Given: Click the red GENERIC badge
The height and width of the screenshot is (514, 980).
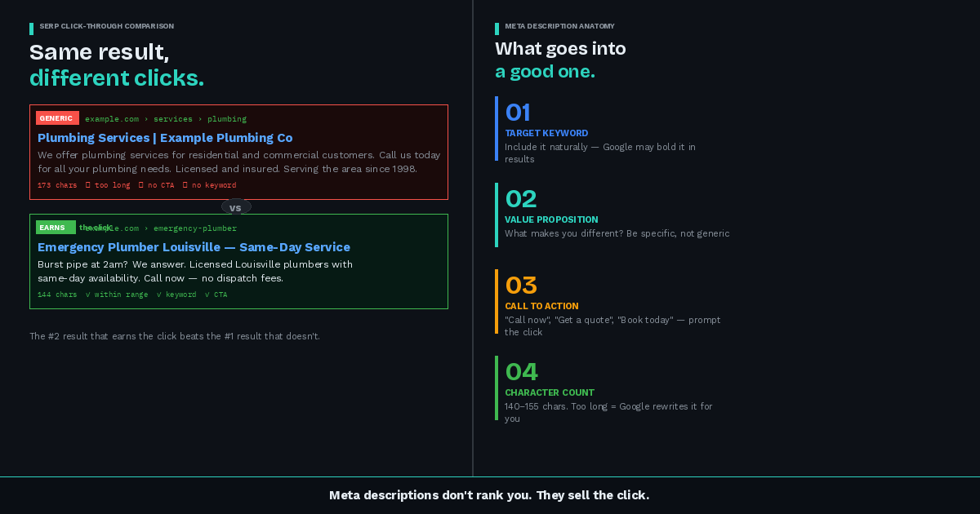Looking at the screenshot, I should pos(57,118).
